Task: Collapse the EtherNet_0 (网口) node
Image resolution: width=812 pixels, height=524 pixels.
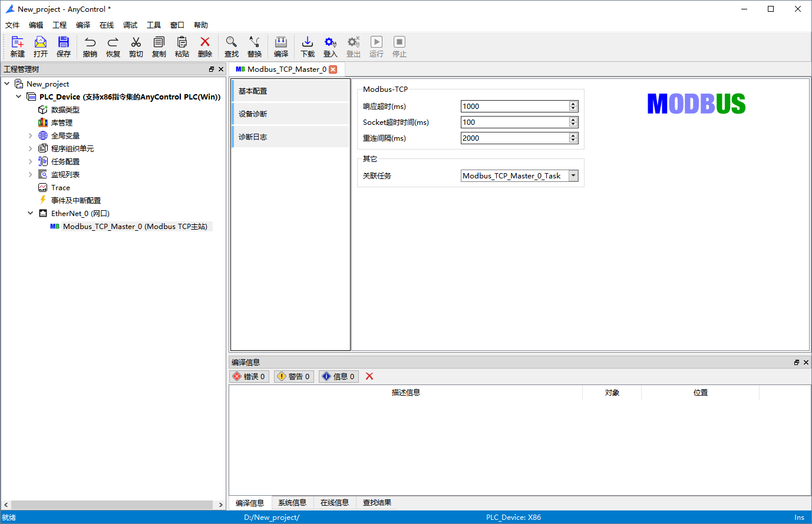Action: click(x=30, y=213)
